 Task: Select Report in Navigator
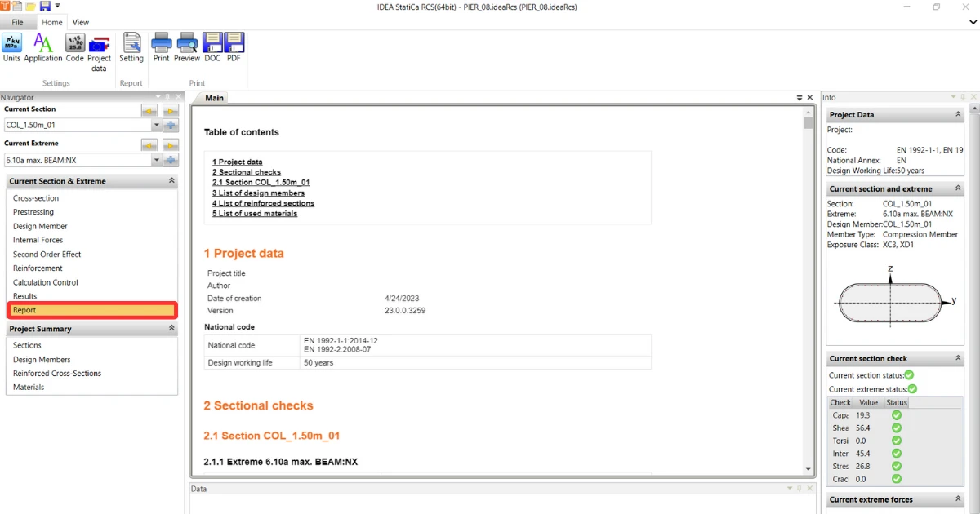click(x=91, y=310)
